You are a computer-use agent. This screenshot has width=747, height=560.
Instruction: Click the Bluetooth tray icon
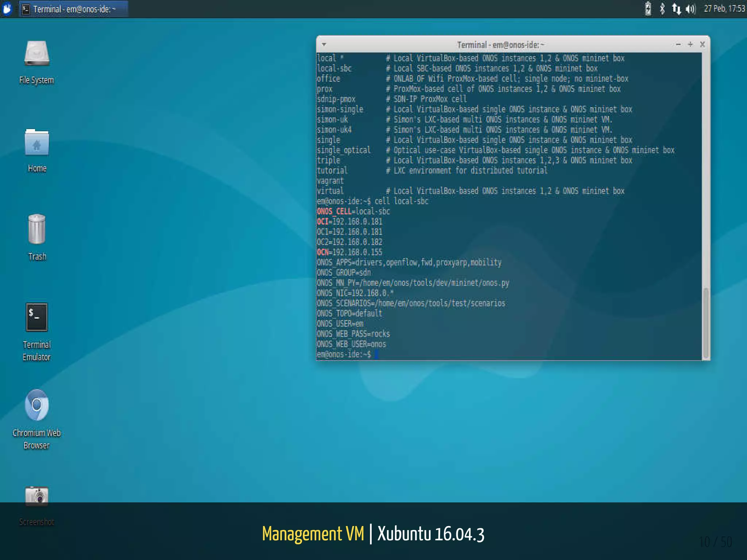pyautogui.click(x=662, y=9)
